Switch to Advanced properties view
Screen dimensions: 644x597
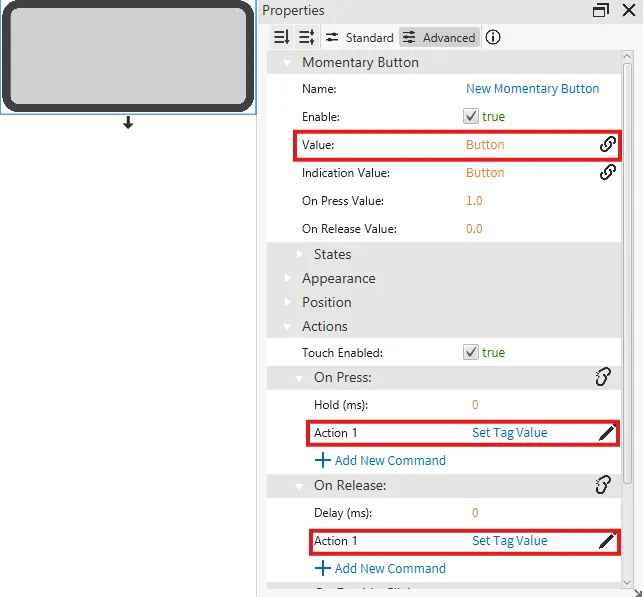pos(439,37)
